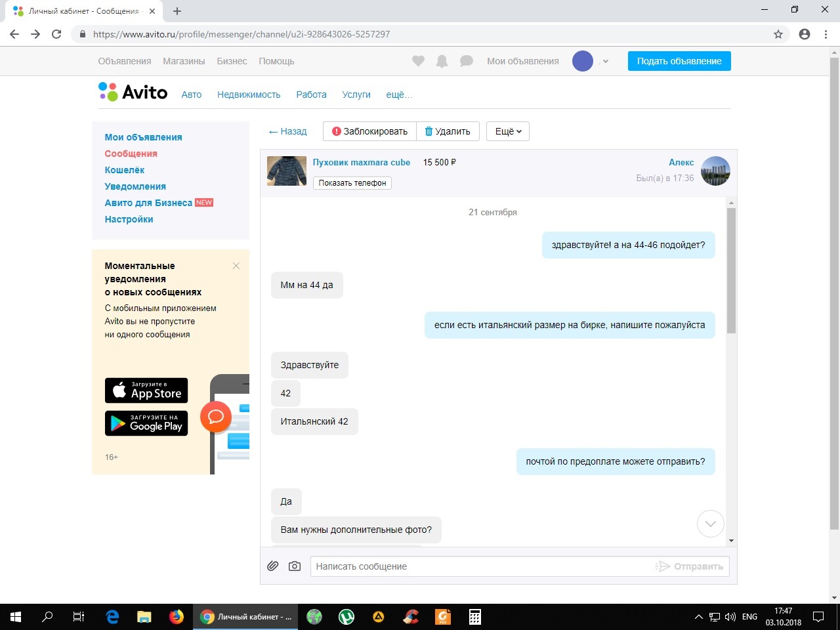The height and width of the screenshot is (630, 840).
Task: Open messages speech bubble icon in header
Action: pos(467,61)
